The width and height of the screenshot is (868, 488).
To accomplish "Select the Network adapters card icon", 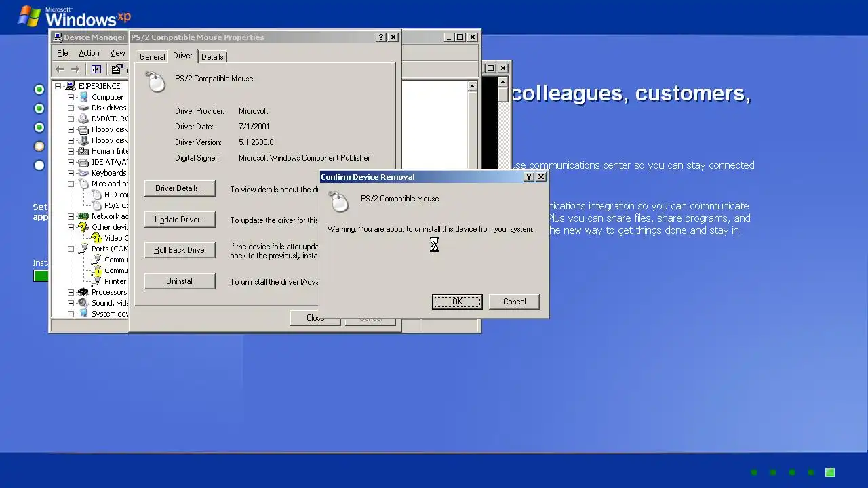I will pos(83,216).
